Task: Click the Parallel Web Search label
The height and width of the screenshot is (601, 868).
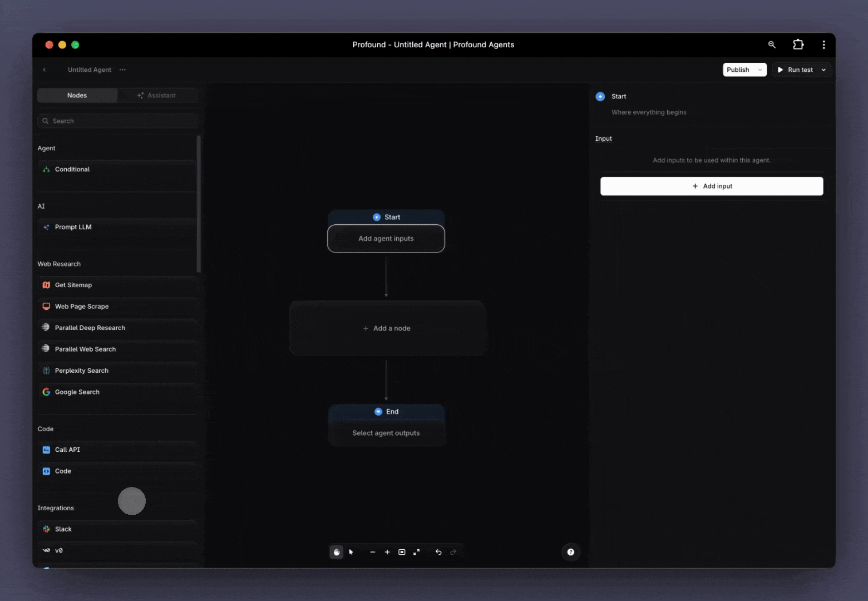Action: pos(85,349)
